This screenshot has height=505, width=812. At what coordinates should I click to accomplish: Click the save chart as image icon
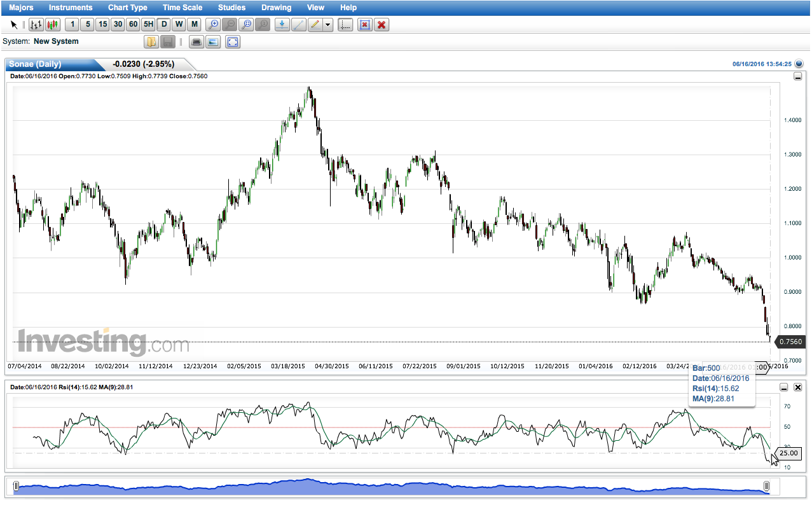click(214, 42)
